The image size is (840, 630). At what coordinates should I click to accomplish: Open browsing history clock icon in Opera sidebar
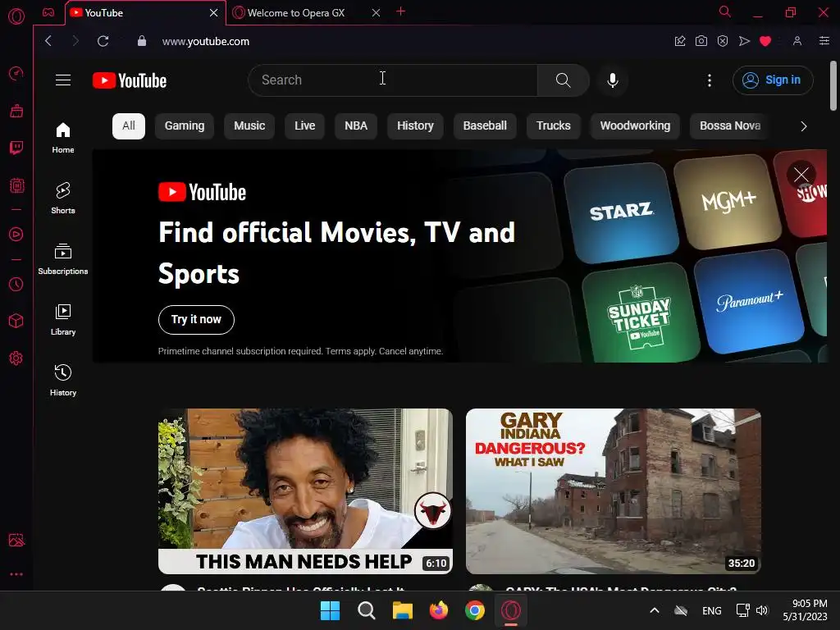click(x=16, y=284)
